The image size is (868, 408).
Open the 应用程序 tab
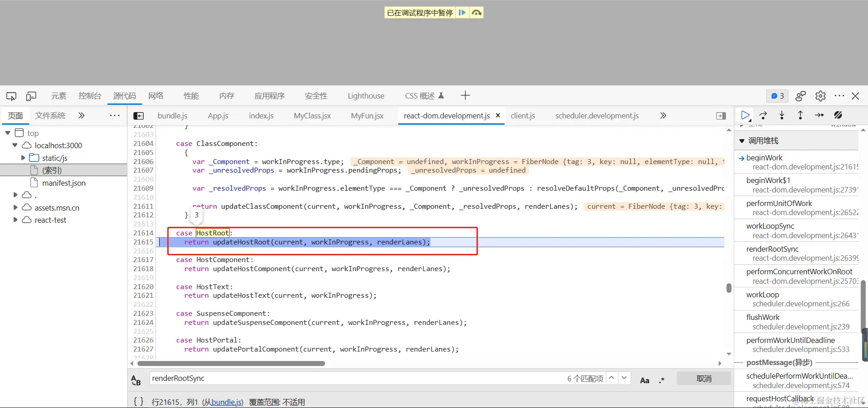269,96
